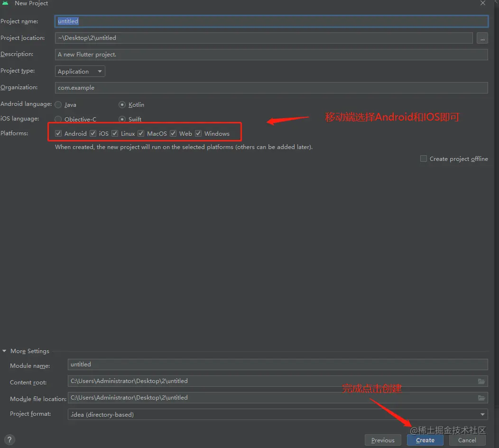Open folder browser for Content root
The image size is (499, 448).
(481, 381)
